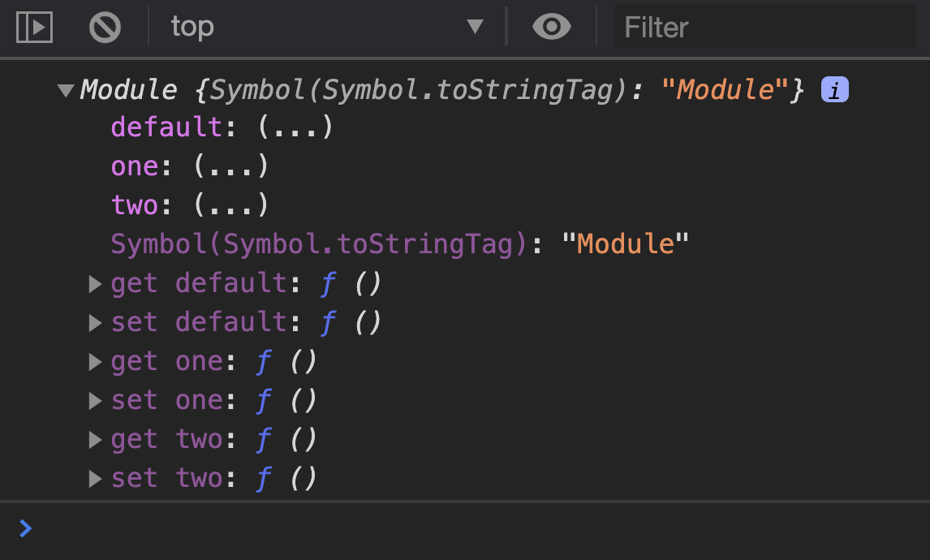Click the f icon beside get one
The width and height of the screenshot is (930, 560).
pos(264,360)
